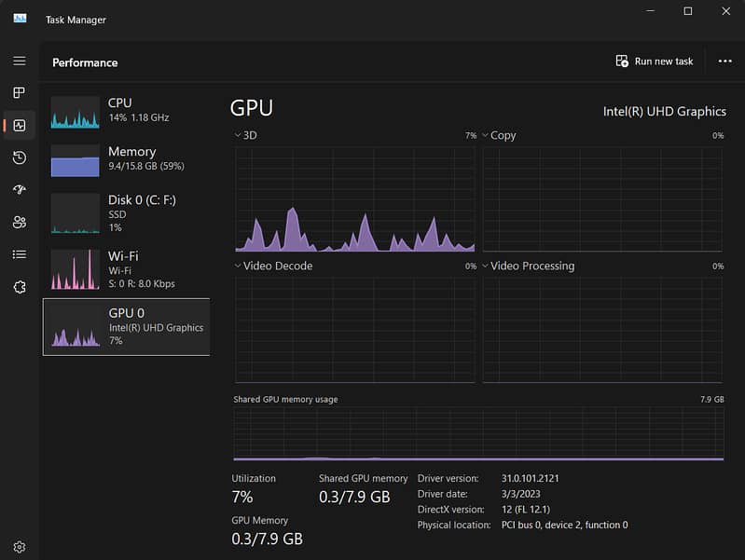Open the Users page icon

19,222
